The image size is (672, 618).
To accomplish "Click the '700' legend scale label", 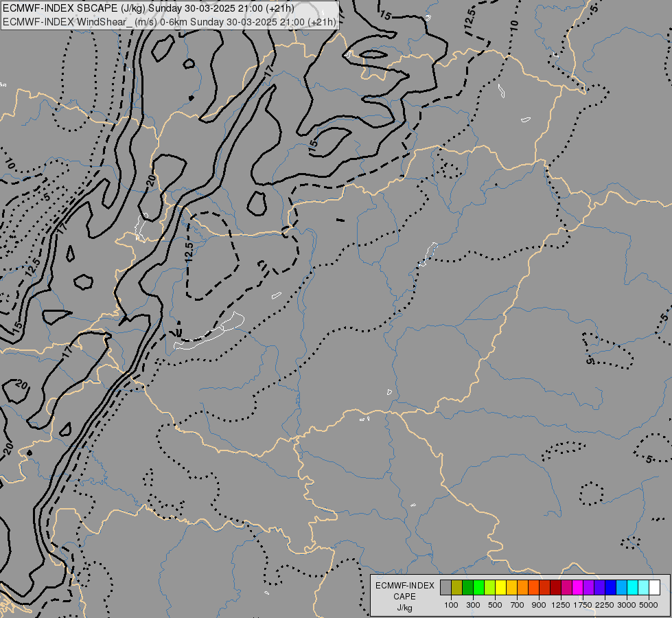I will [x=518, y=605].
